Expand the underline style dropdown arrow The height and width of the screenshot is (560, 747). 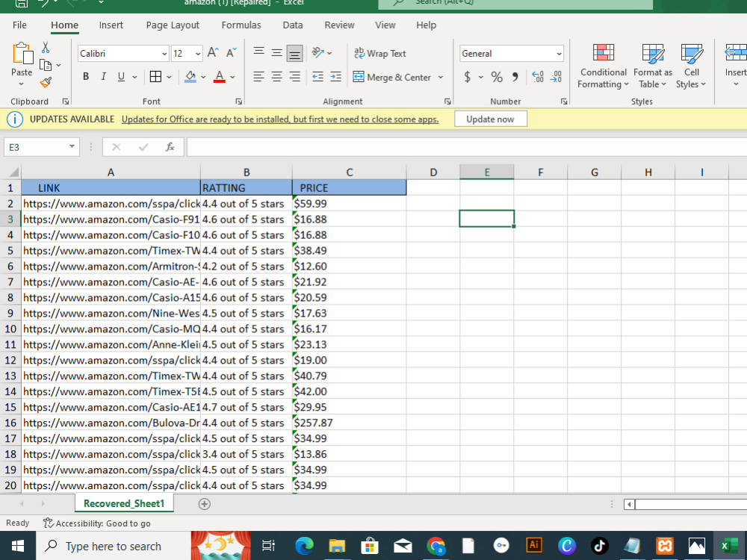point(134,77)
